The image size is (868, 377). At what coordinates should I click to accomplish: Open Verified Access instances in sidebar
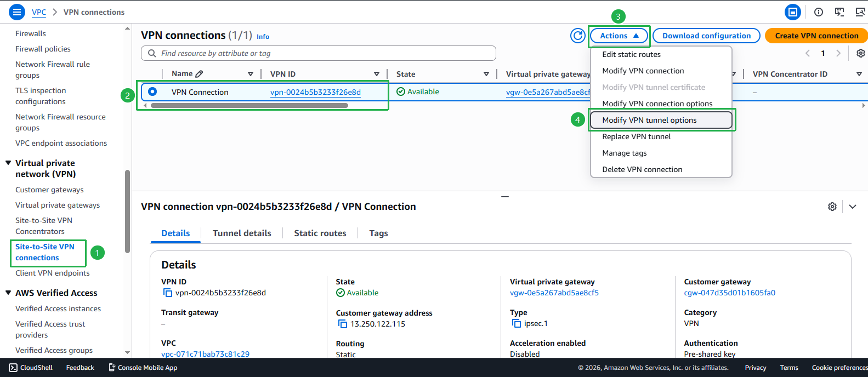58,309
